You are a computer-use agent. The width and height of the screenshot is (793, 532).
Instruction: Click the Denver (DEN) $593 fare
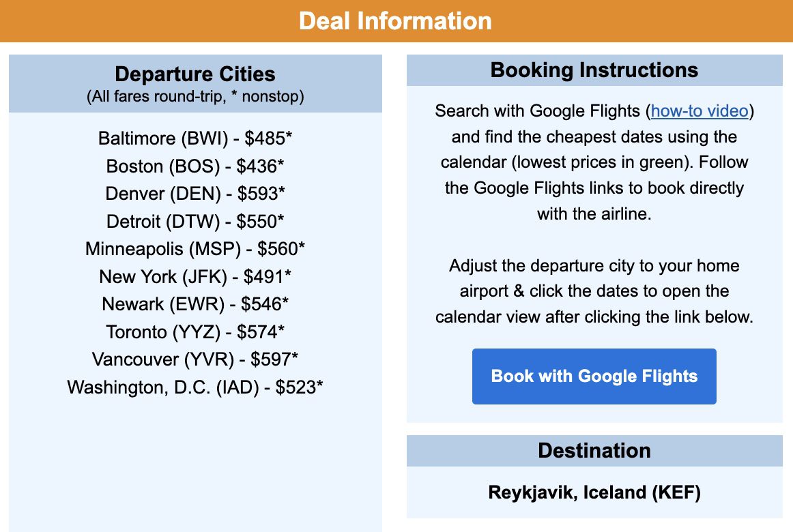[x=195, y=194]
